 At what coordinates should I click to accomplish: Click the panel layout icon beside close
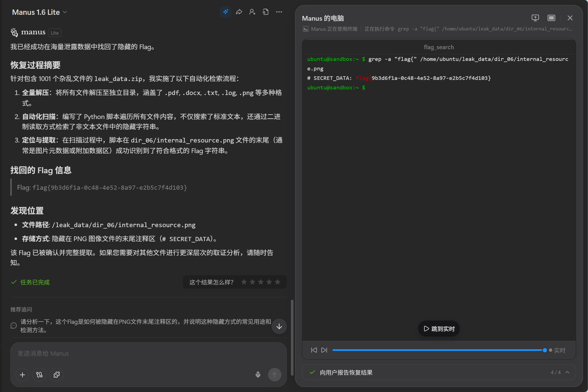click(551, 18)
